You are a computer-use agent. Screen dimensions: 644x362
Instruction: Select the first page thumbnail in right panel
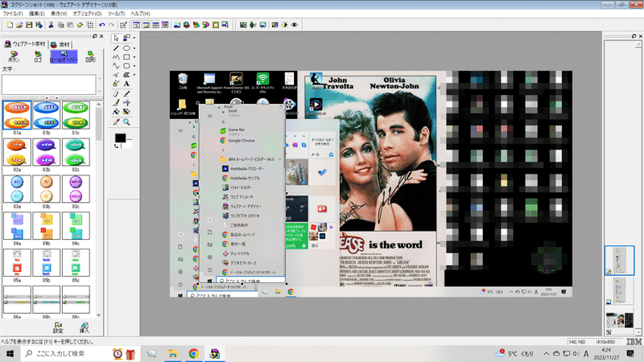coord(619,260)
